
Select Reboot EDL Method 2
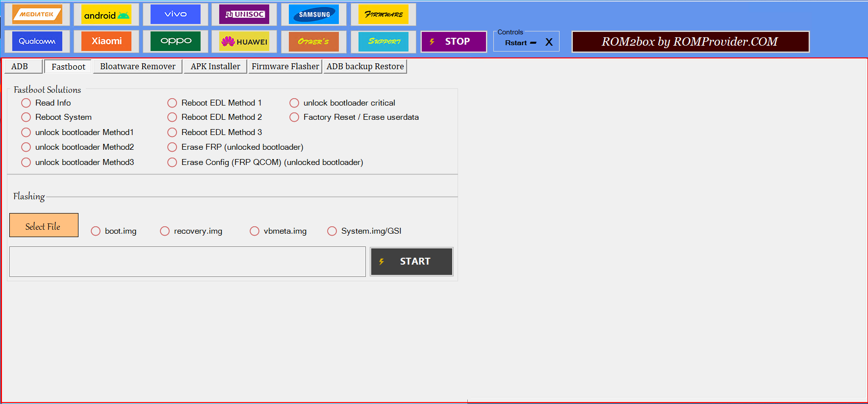(215, 117)
